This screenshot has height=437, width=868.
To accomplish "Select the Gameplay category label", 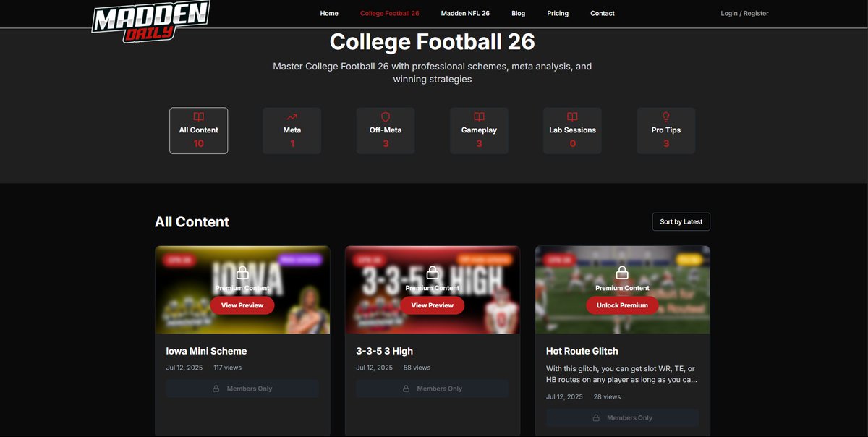I will pos(479,130).
